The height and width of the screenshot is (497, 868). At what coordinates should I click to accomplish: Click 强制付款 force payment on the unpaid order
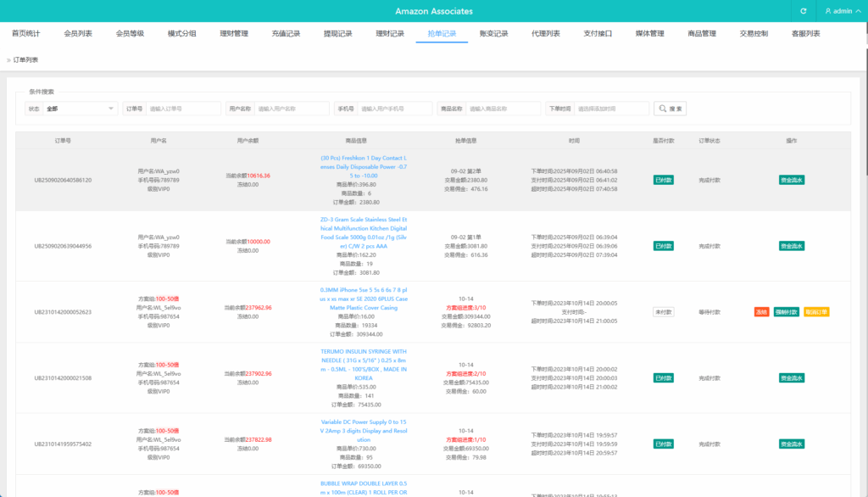pos(786,311)
